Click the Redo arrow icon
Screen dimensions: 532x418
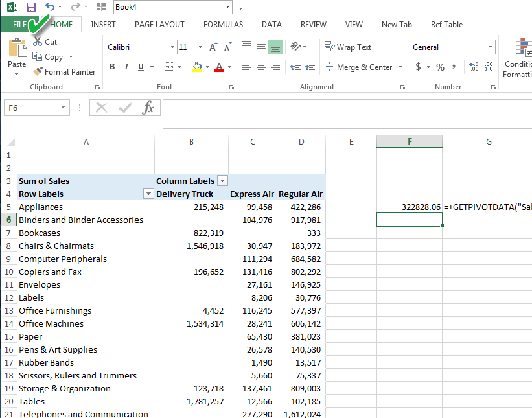click(x=76, y=6)
